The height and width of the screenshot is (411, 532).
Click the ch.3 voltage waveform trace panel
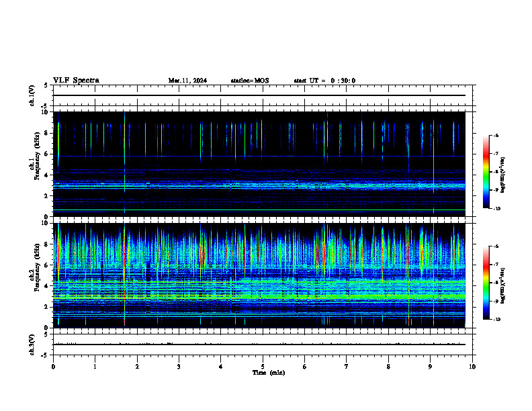(263, 345)
